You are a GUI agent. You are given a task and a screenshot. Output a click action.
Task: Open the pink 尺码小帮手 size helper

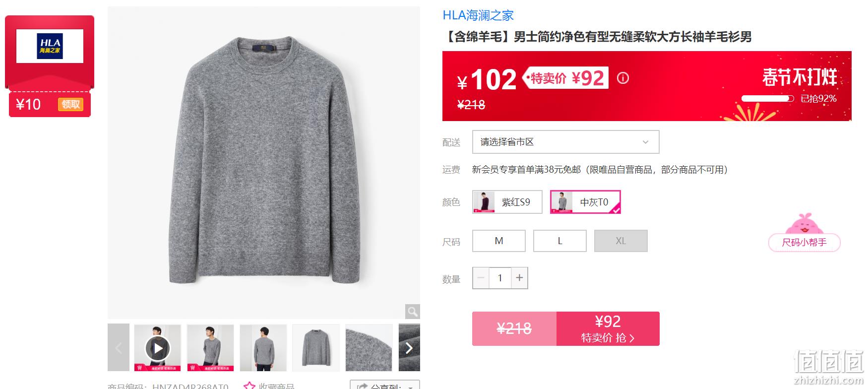(804, 242)
